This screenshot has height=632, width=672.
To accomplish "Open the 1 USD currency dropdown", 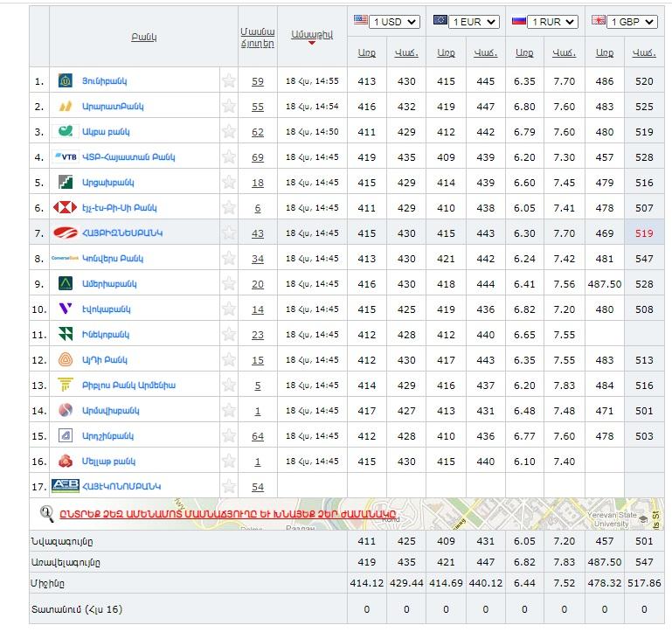I will coord(394,22).
